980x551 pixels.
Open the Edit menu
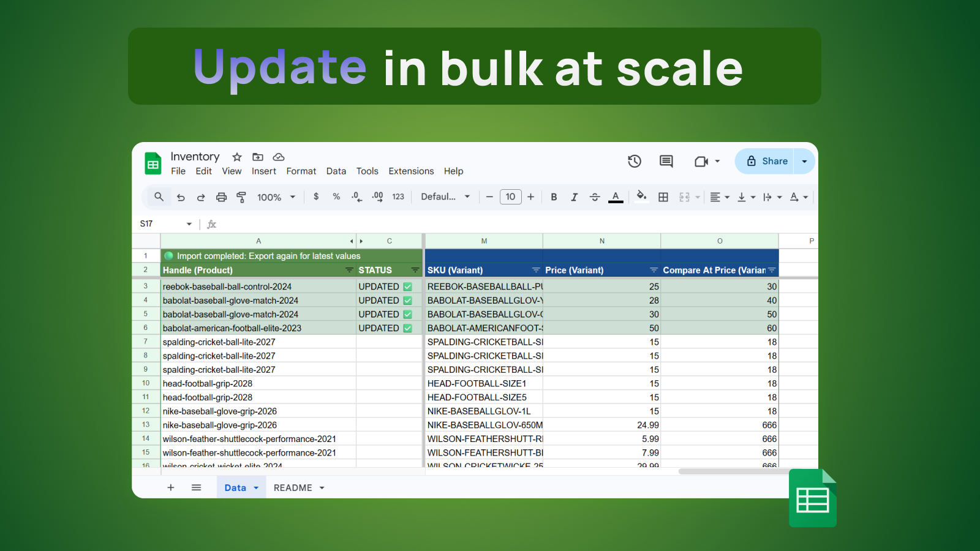pos(204,171)
